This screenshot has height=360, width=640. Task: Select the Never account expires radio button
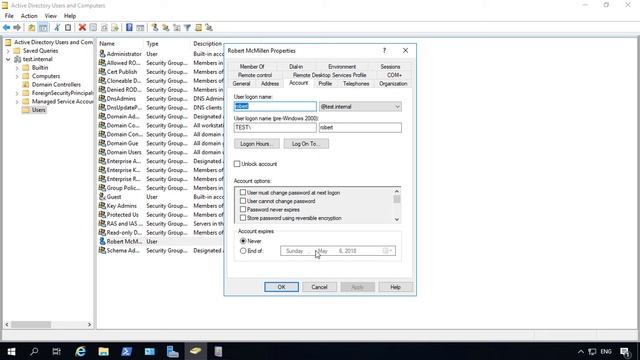tap(243, 241)
